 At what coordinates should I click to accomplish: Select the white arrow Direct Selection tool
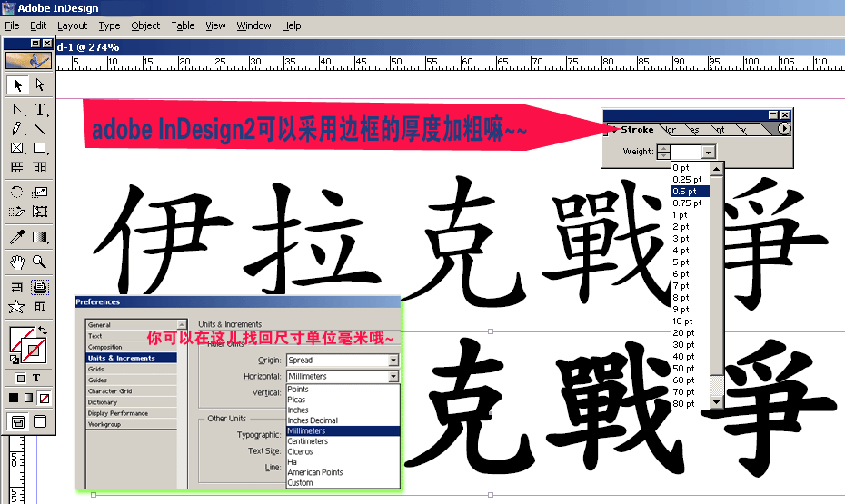click(x=40, y=85)
